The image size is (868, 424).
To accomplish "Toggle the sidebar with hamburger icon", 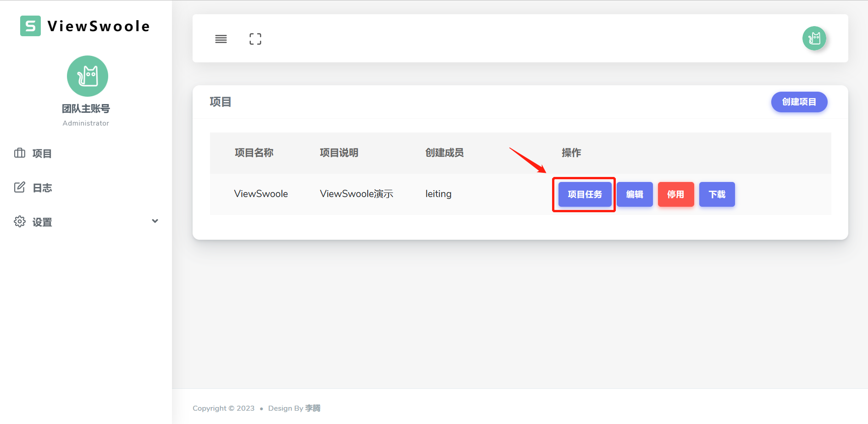I will 221,39.
